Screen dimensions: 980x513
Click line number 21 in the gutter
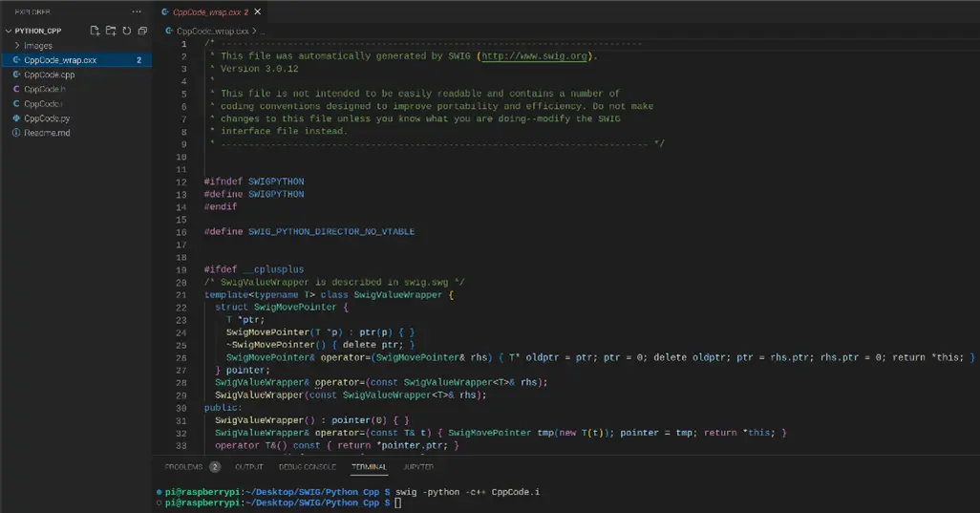coord(181,295)
